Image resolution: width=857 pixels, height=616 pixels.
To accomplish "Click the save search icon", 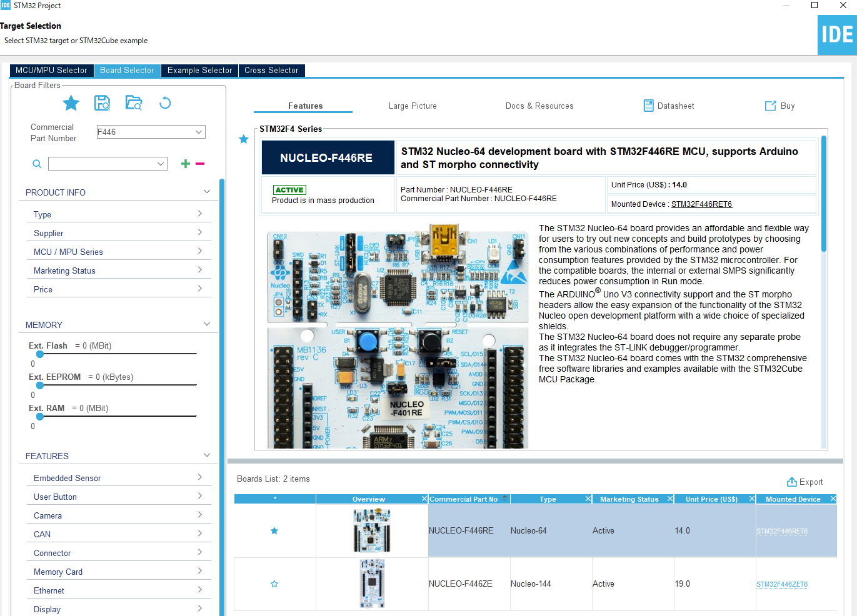I will pos(103,103).
